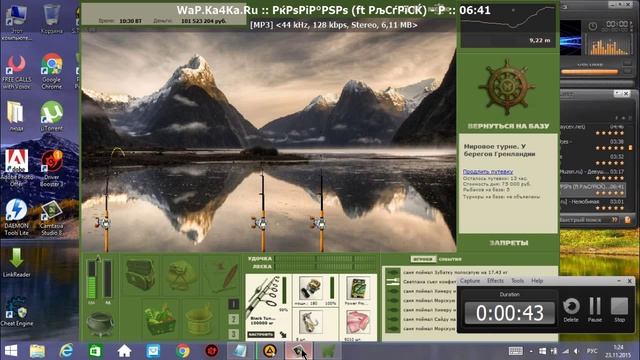Click the small arrow icon beside Настроить
The height and width of the screenshot is (360, 640).
click(x=283, y=335)
